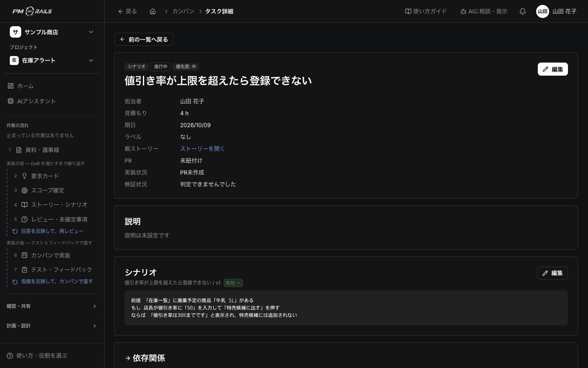Viewport: 588px width, 368px height.
Task: Open スコープ確定 step
Action: point(55,190)
